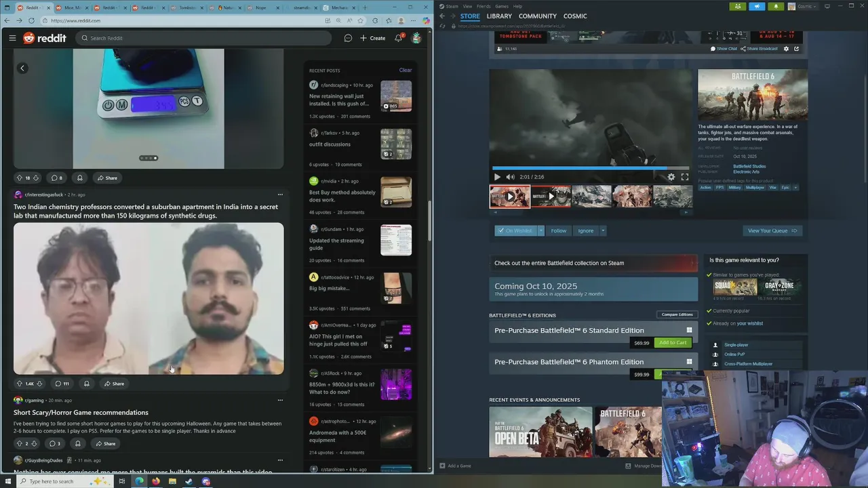Toggle fullscreen for Battlefield trailer
Viewport: 868px width, 488px height.
[684, 177]
